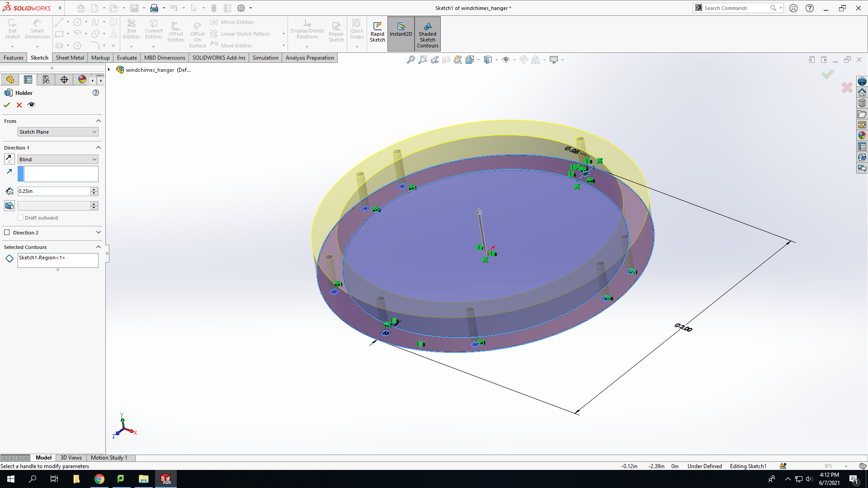Screen dimensions: 868x488
Task: Toggle the Rapid Sketch button
Action: tap(377, 32)
